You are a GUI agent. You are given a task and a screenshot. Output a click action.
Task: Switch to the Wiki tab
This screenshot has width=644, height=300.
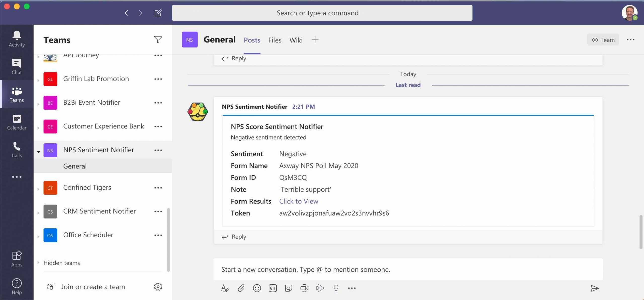coord(296,40)
